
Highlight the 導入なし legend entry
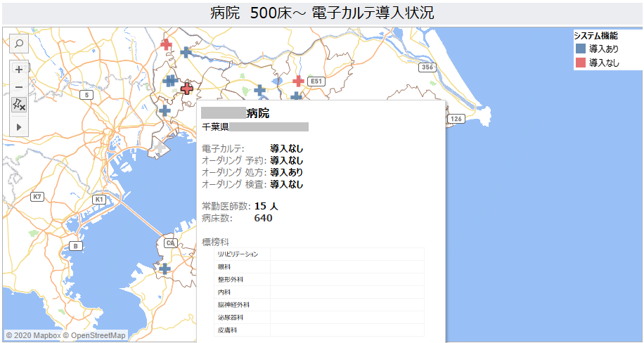(x=603, y=63)
